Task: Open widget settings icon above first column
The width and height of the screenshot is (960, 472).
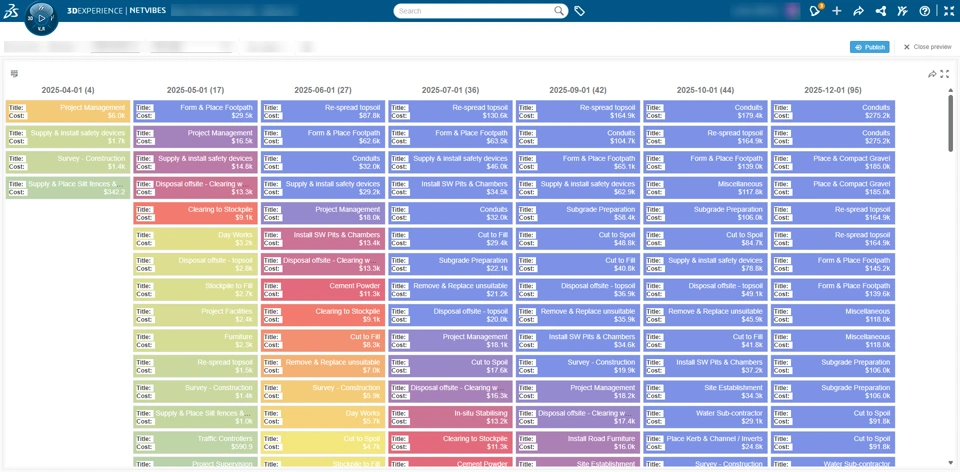Action: tap(14, 74)
